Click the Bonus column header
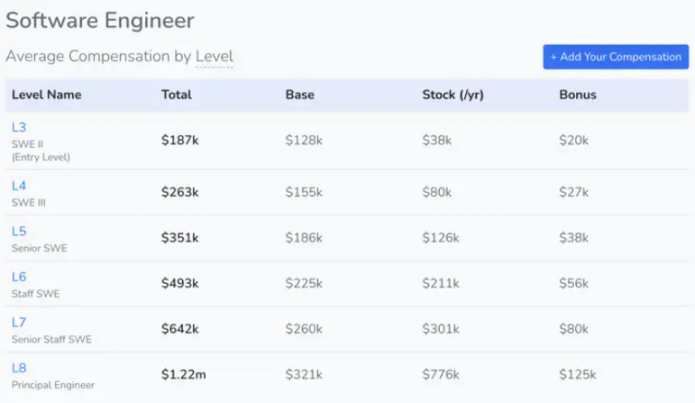Viewport: 695px width, 403px height. point(578,94)
